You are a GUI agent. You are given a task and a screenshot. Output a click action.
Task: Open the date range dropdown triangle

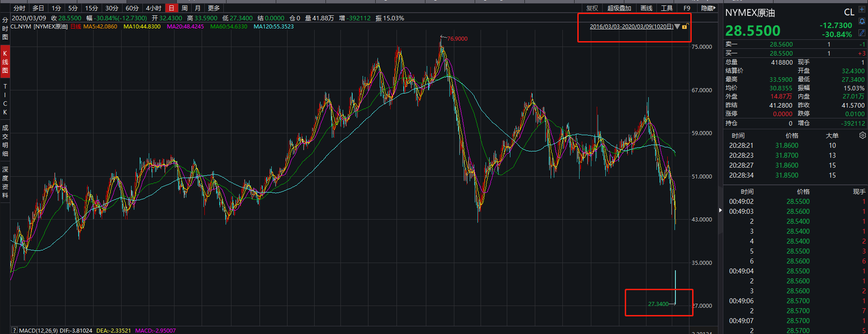point(677,27)
